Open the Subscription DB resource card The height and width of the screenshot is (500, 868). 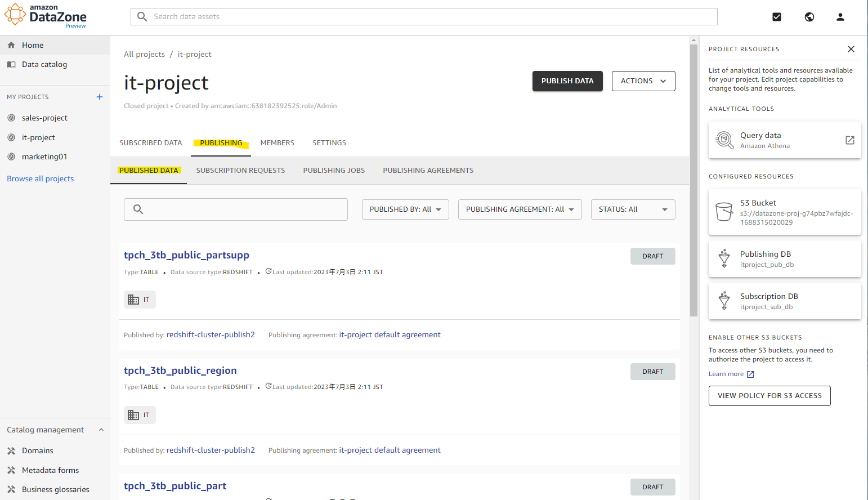pyautogui.click(x=785, y=301)
